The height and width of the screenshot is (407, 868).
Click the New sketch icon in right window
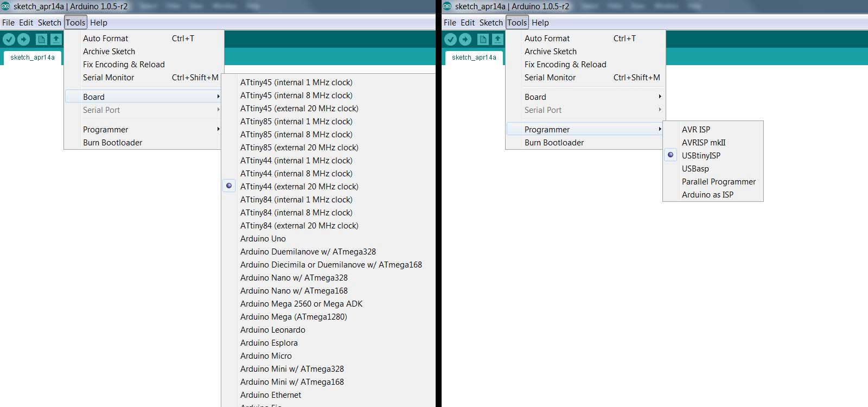483,39
